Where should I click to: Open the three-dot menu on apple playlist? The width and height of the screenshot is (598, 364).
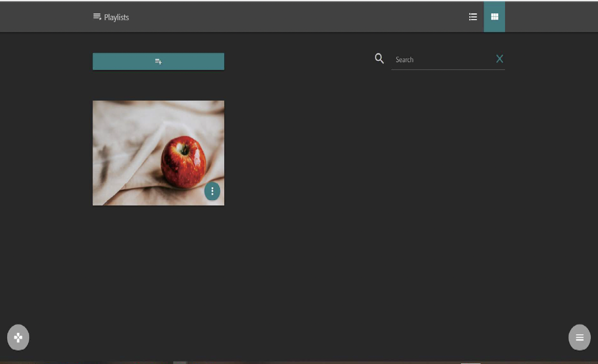pos(212,191)
